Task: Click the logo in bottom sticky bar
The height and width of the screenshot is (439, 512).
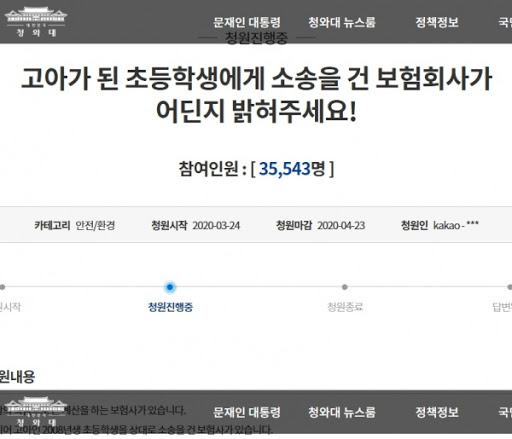Action: [x=36, y=412]
